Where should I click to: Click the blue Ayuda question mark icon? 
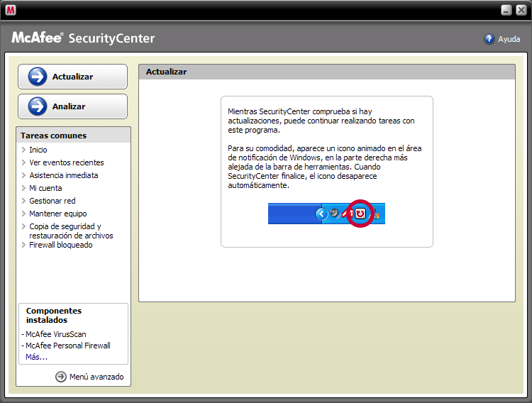489,39
